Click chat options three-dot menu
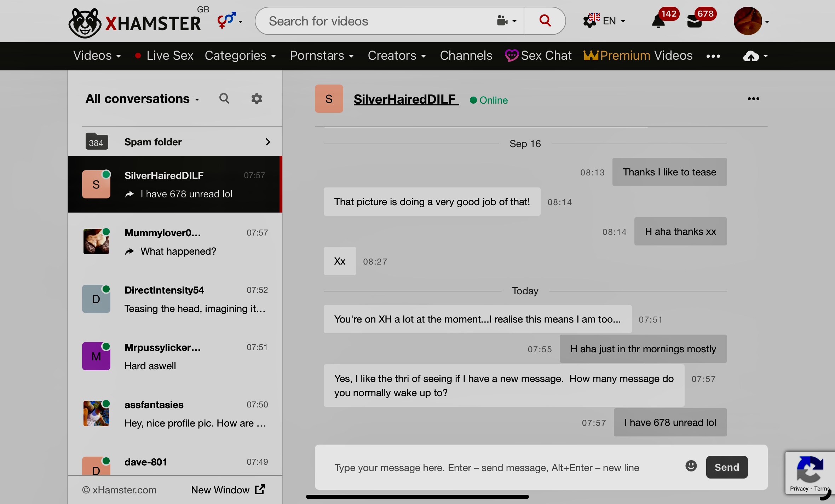The image size is (835, 504). coord(753,99)
